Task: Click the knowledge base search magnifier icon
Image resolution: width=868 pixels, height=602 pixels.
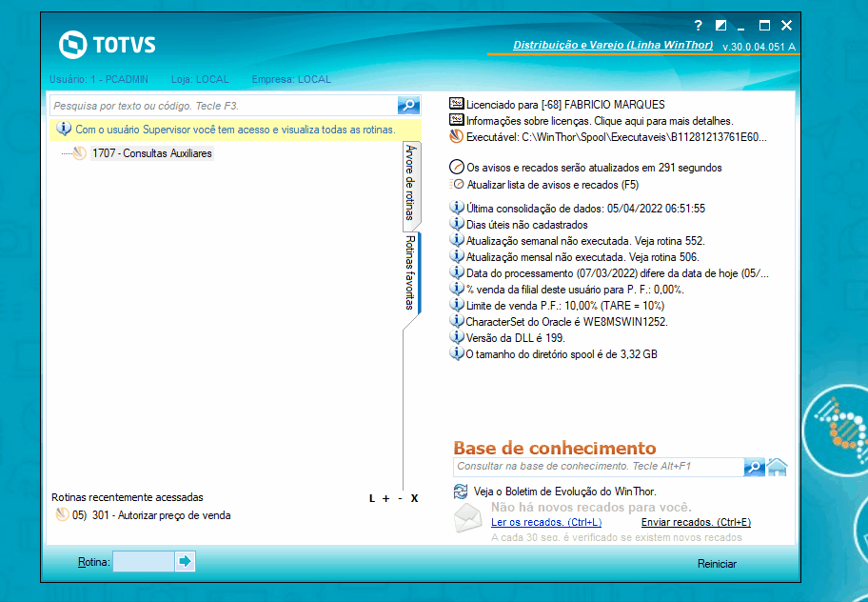Action: (754, 467)
